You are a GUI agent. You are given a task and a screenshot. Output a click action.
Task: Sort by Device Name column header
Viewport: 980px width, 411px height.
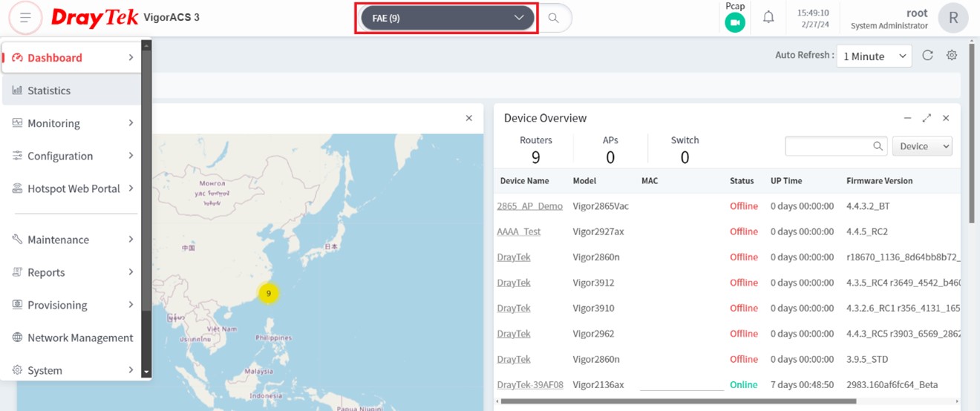click(524, 180)
